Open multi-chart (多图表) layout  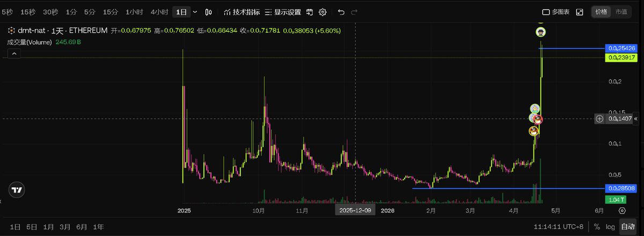[555, 12]
